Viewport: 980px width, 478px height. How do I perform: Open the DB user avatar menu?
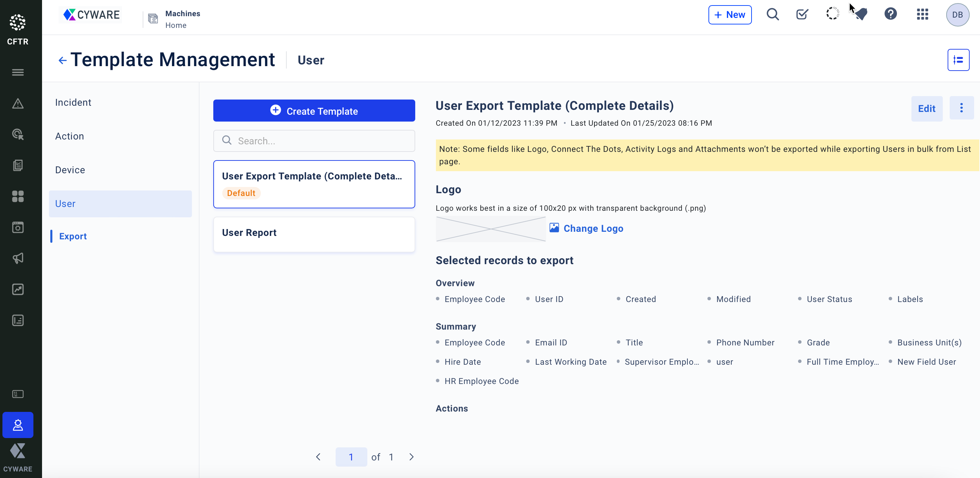tap(957, 14)
